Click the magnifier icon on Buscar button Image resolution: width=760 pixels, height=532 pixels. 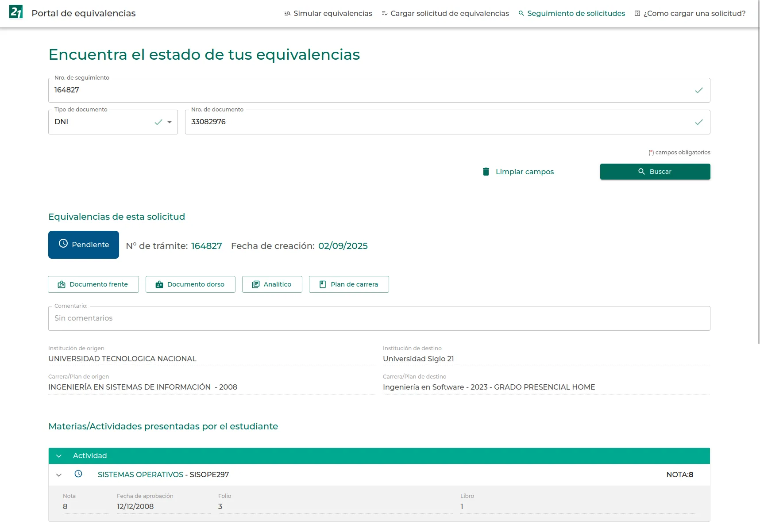pyautogui.click(x=641, y=172)
